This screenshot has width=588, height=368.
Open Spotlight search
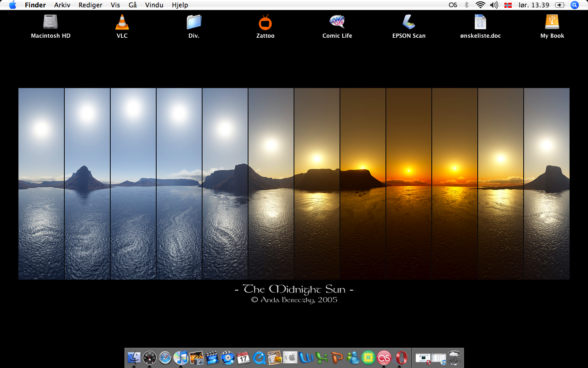pos(574,5)
